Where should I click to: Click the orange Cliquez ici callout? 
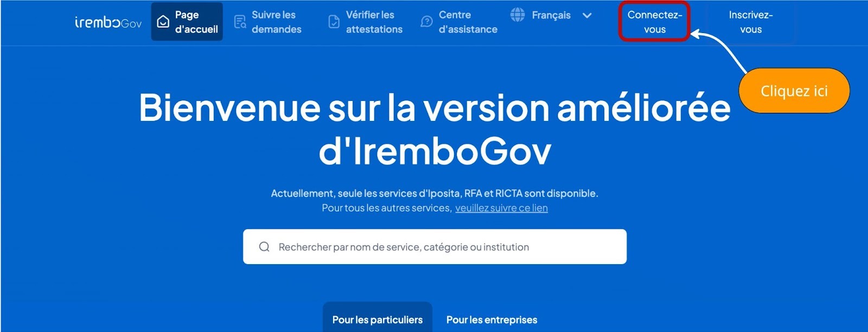click(794, 91)
